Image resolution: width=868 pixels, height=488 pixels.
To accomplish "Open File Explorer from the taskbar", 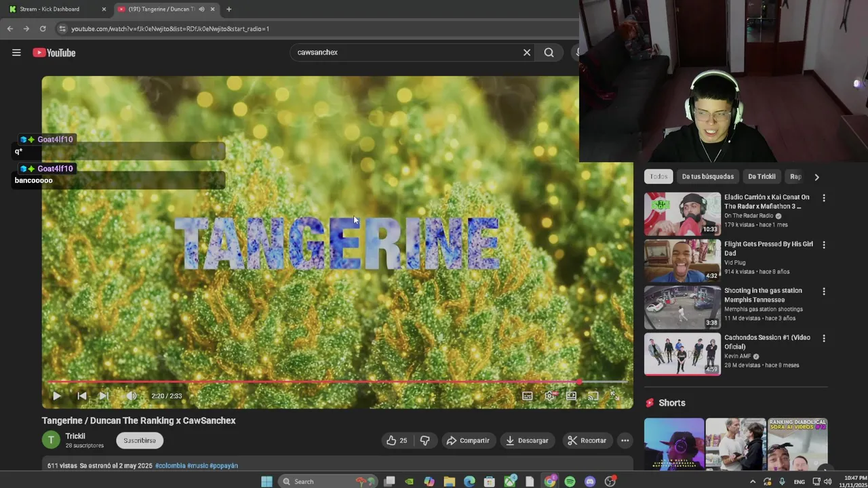I will [x=449, y=481].
